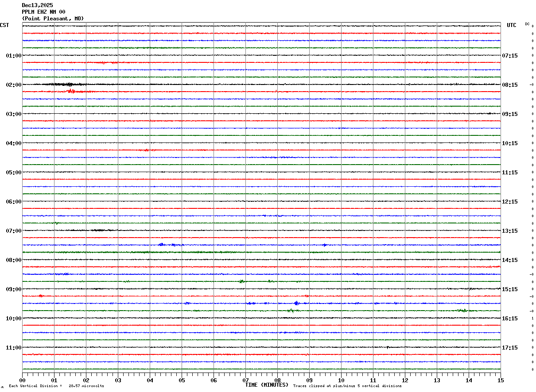The height and width of the screenshot is (392, 536).
Task: Click minute tick 13 on the time axis
Action: point(437,380)
